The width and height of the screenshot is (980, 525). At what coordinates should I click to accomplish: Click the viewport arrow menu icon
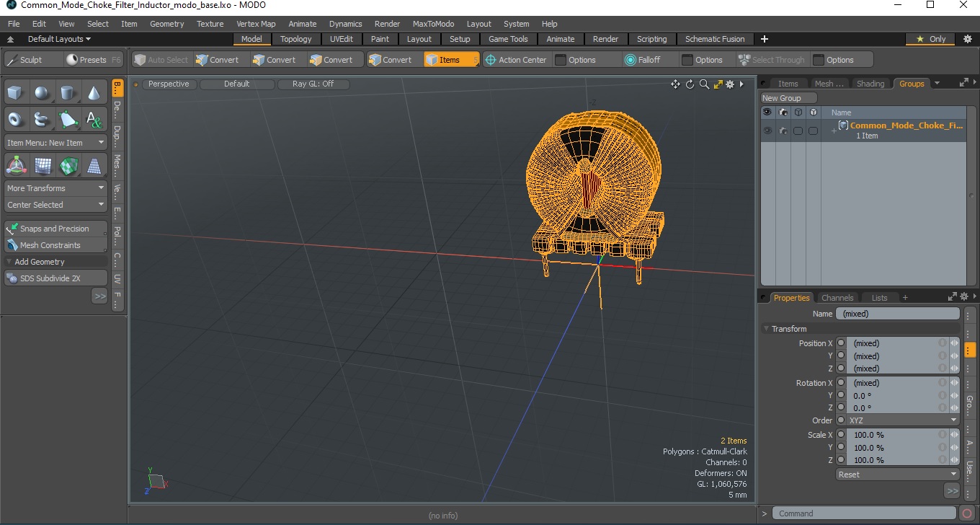tap(741, 84)
